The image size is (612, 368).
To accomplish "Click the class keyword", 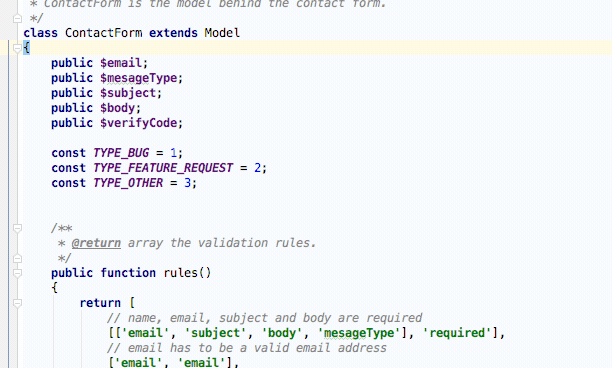I will [41, 33].
